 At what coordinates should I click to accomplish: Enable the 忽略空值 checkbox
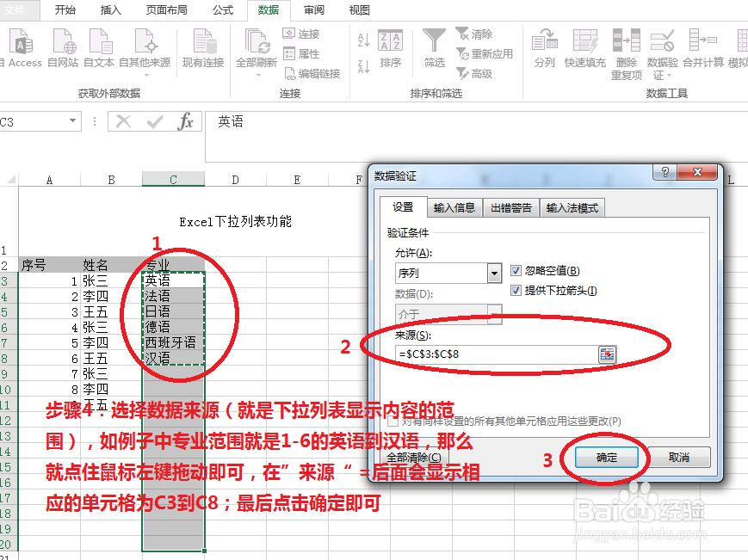coord(516,269)
